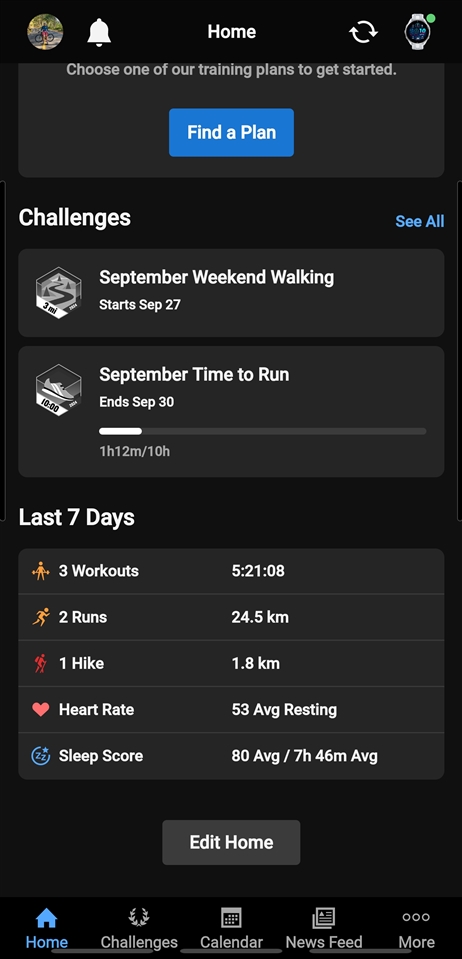The width and height of the screenshot is (462, 959).
Task: Open the profile avatar picture
Action: click(45, 32)
